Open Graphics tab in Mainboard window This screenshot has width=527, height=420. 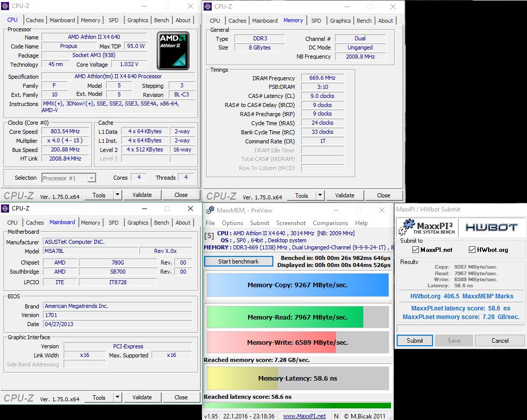(137, 223)
